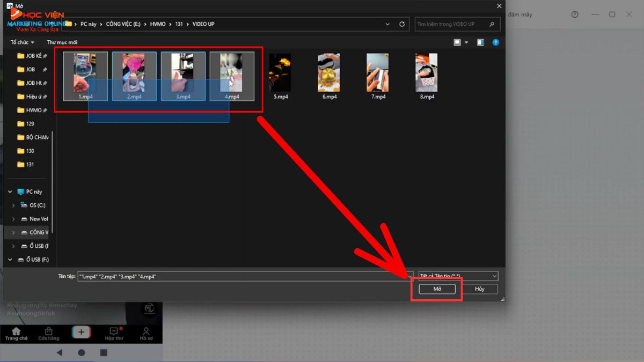This screenshot has width=644, height=362.
Task: Click the help question icon in background window
Action: pos(575,14)
